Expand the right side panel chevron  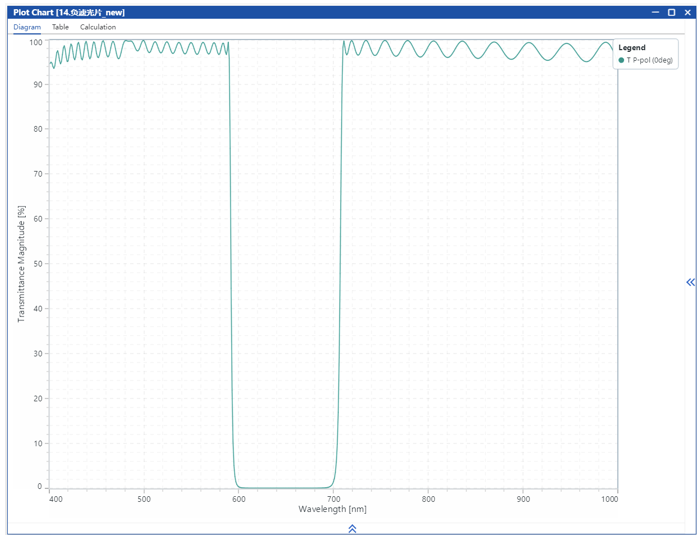tap(690, 282)
